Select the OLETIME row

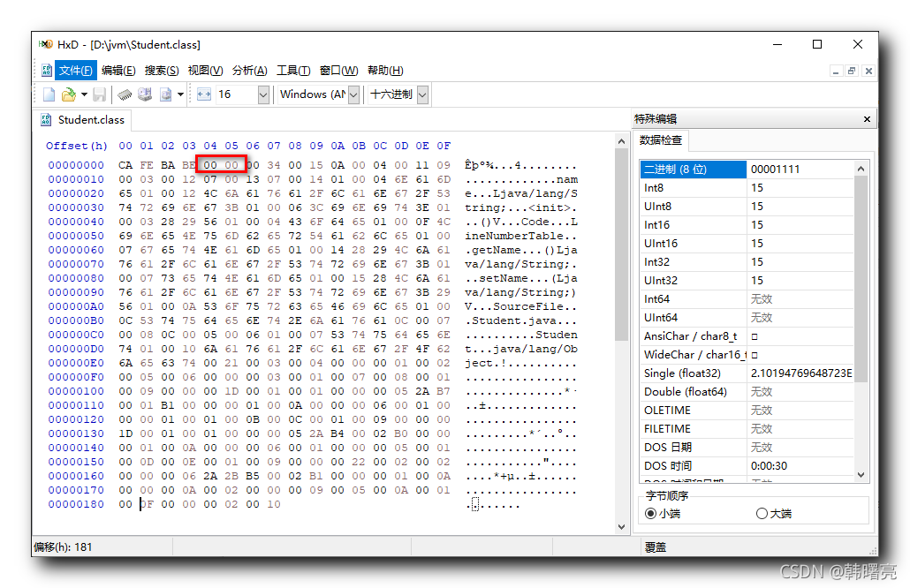point(748,411)
